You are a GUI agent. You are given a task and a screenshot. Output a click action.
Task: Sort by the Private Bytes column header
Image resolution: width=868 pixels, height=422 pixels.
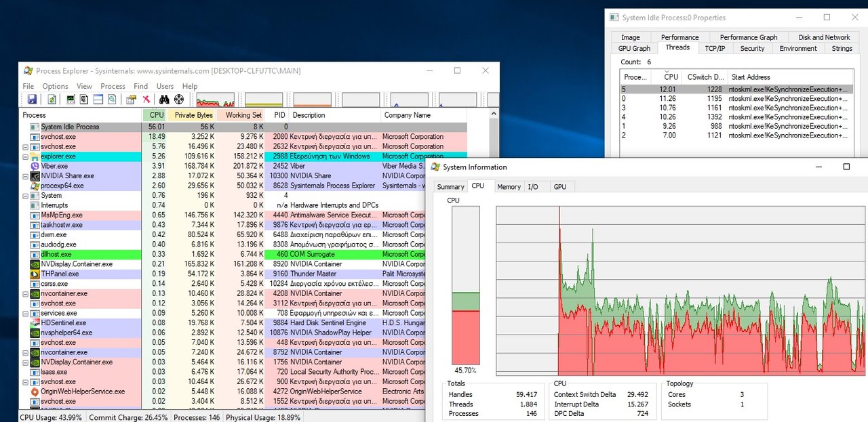coord(193,115)
